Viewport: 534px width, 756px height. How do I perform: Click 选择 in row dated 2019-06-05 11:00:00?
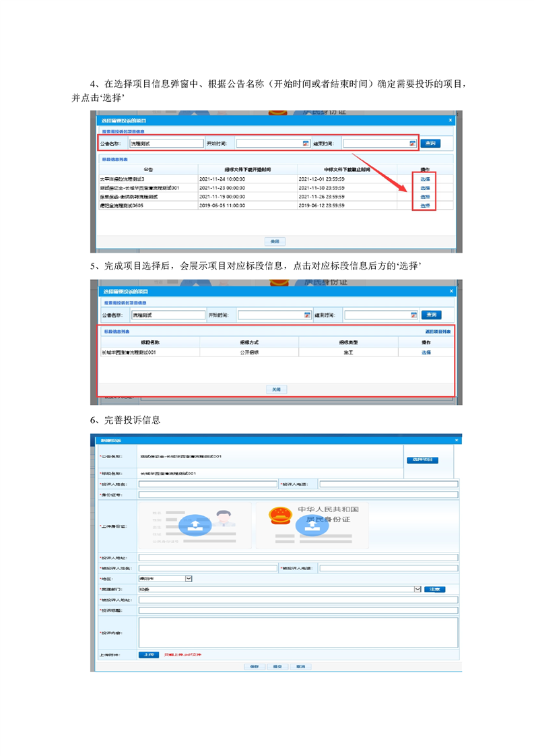(x=425, y=206)
